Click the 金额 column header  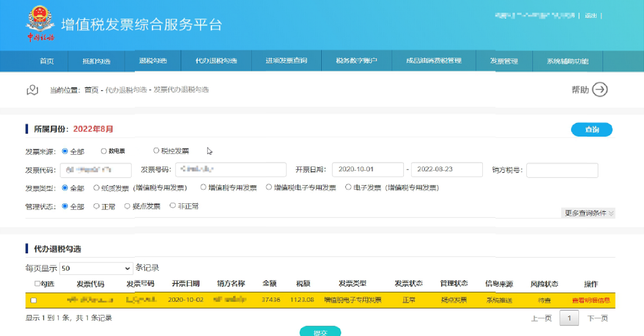(270, 283)
